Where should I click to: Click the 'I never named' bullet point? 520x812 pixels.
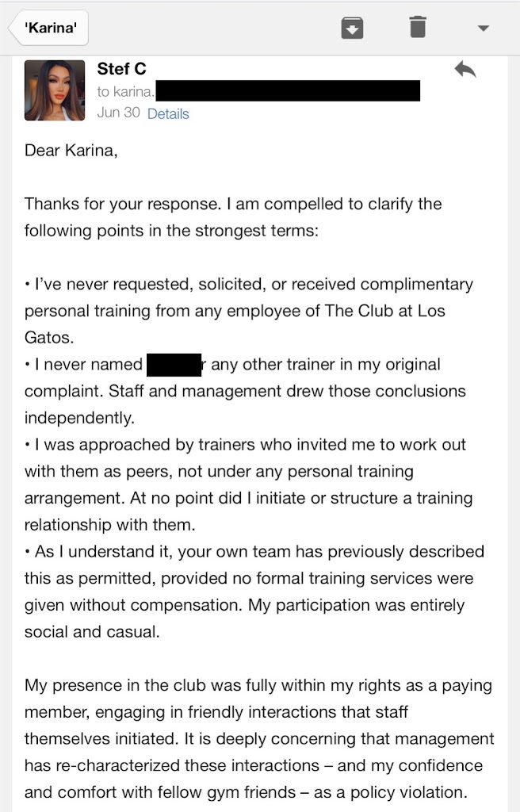tap(245, 391)
